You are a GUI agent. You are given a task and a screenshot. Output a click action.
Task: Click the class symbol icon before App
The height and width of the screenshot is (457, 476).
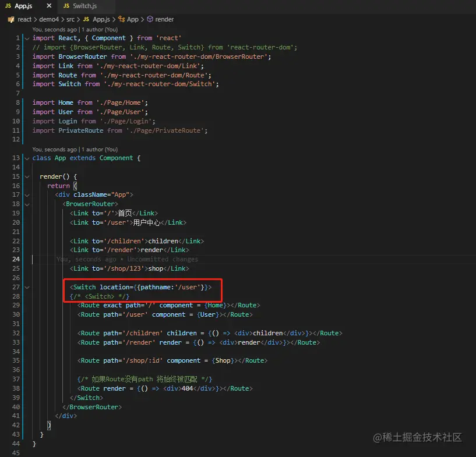coord(121,19)
